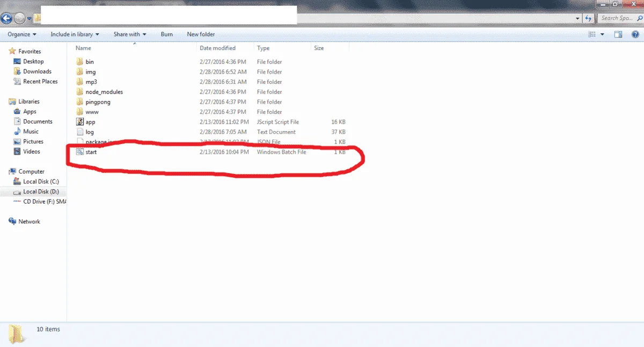Open Recent Places in Favorites

coord(40,82)
